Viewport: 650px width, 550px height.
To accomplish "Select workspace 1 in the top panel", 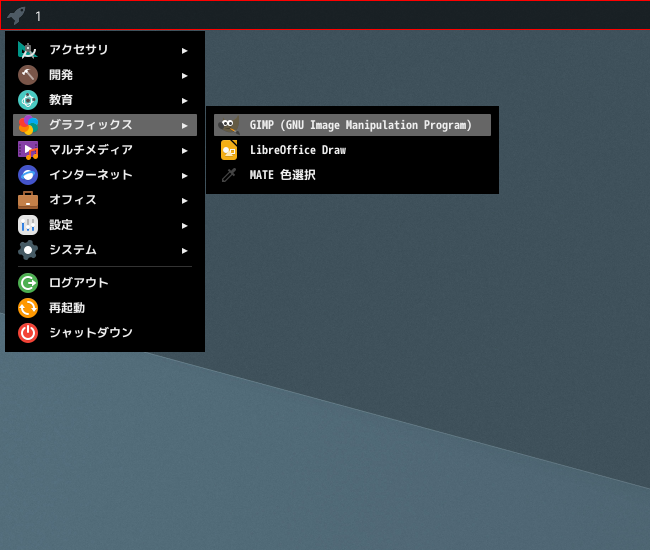I will [x=38, y=17].
